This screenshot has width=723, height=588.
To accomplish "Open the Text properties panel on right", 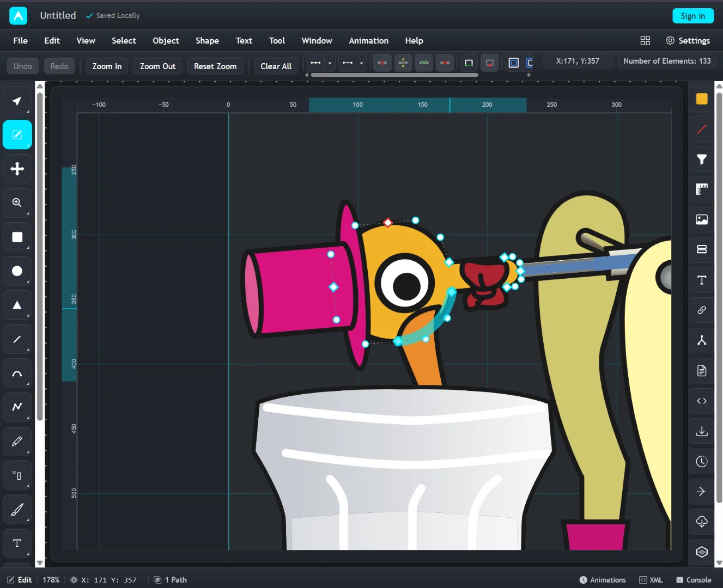I will (702, 280).
